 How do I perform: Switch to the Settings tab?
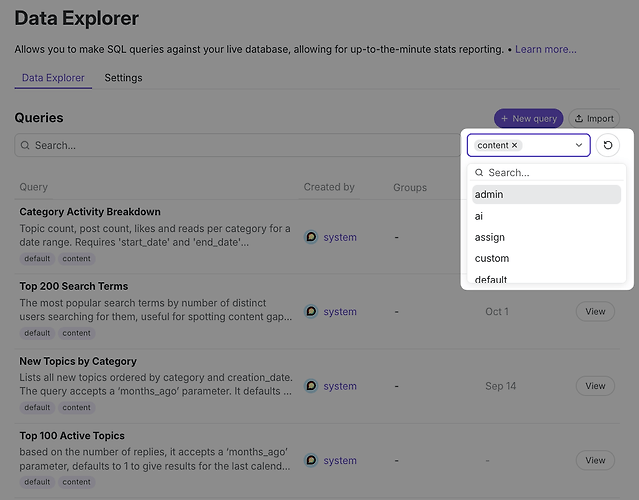coord(123,78)
